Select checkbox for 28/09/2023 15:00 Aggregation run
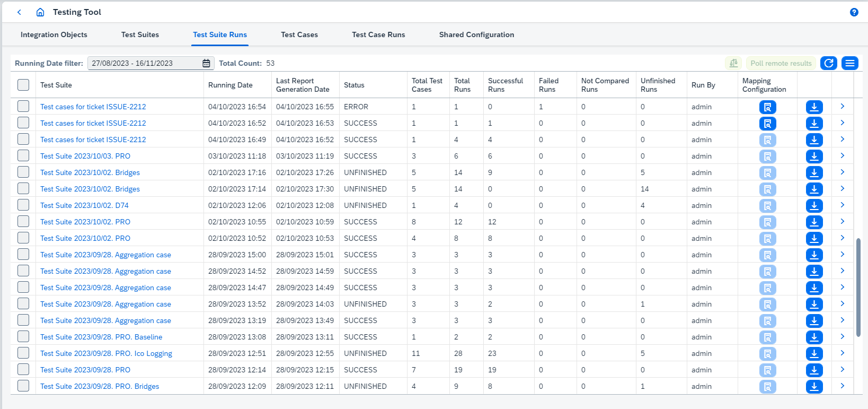 coord(23,255)
